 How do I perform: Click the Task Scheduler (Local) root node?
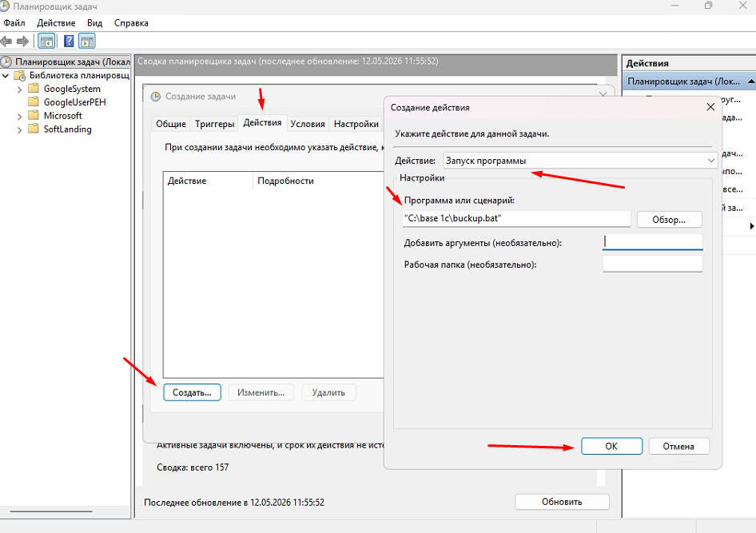pyautogui.click(x=65, y=62)
